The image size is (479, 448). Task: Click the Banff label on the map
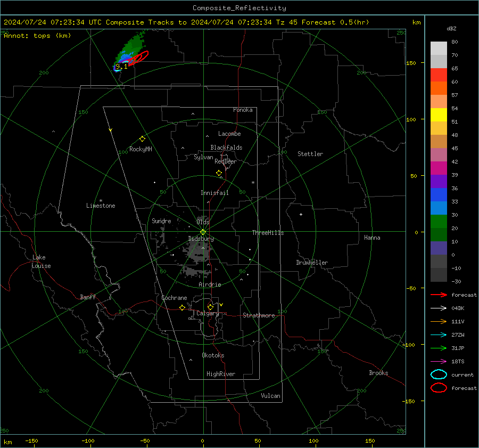[88, 297]
